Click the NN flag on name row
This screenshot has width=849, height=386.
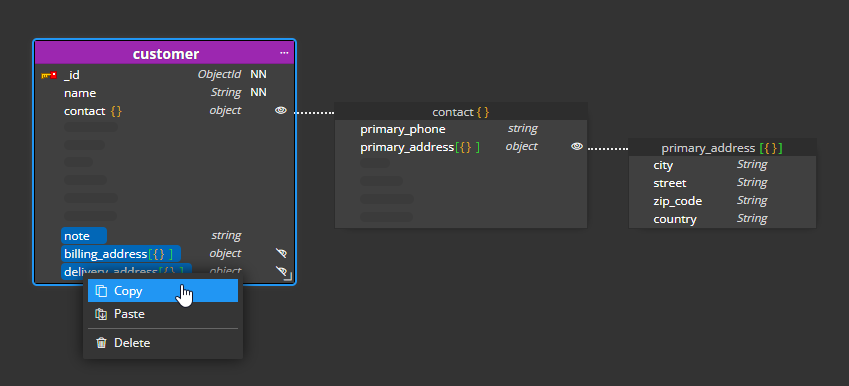(x=258, y=92)
